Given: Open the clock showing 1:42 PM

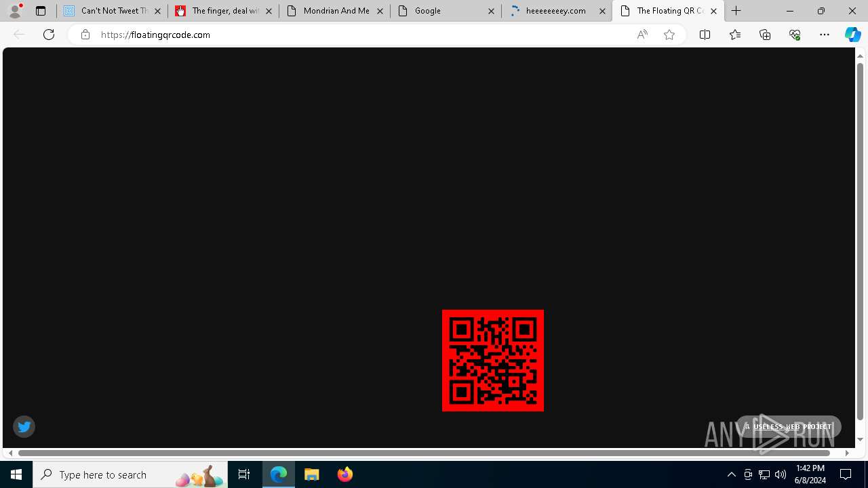Looking at the screenshot, I should pyautogui.click(x=810, y=474).
